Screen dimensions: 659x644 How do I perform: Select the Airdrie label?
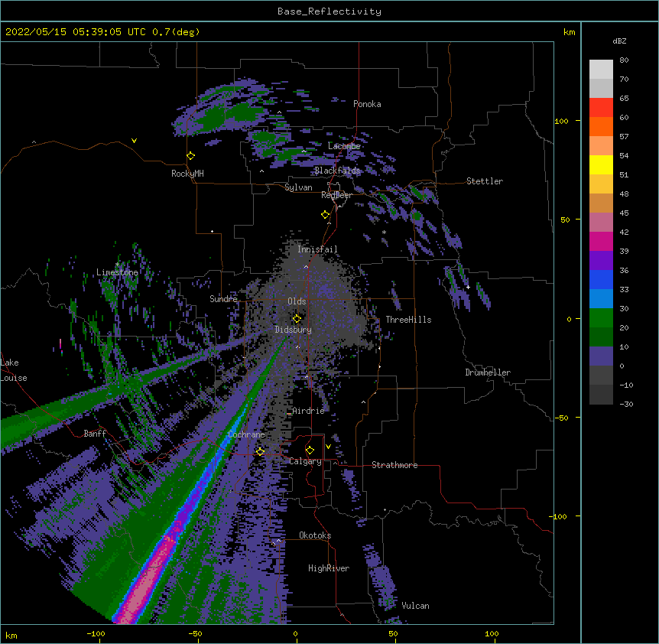coord(308,411)
